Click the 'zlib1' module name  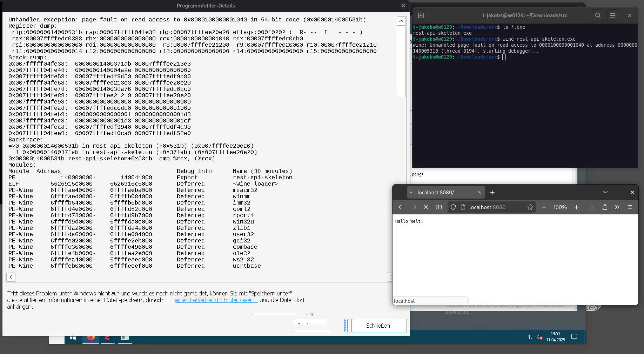click(242, 228)
